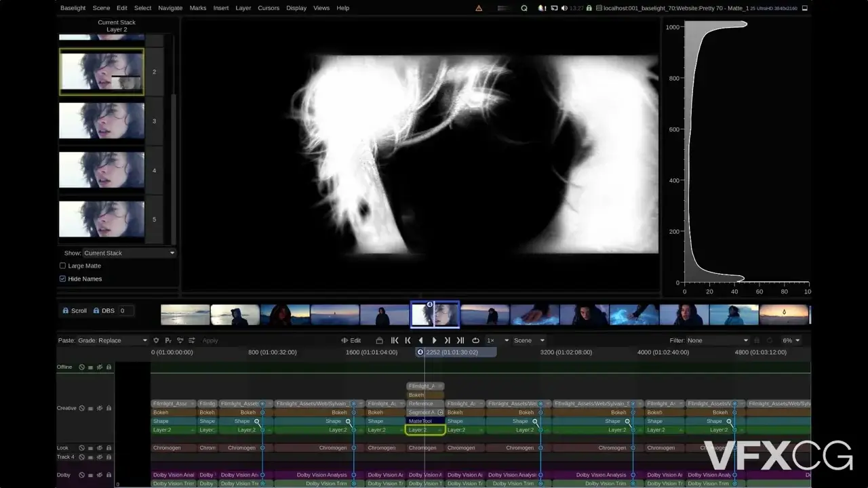Screen dimensions: 868x488
Task: Open the Cursors menu
Action: [269, 8]
